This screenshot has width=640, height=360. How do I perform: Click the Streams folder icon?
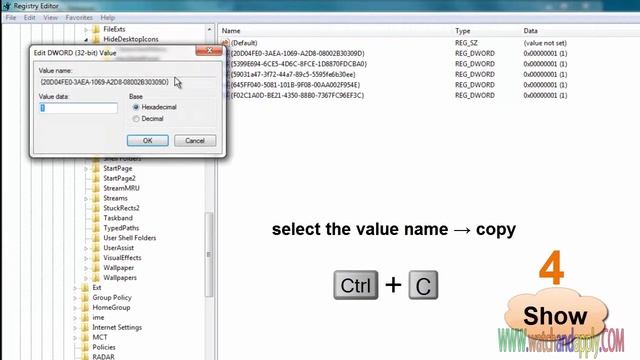point(96,198)
